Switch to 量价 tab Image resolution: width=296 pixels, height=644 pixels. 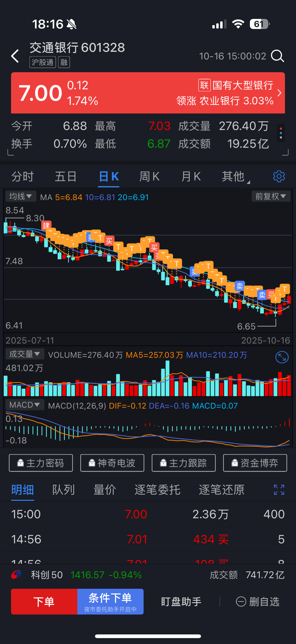(x=104, y=490)
